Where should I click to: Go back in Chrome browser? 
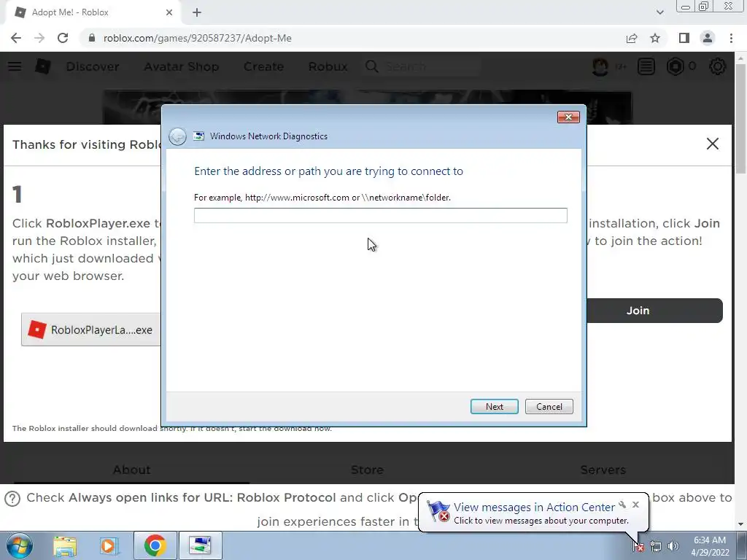pyautogui.click(x=16, y=38)
